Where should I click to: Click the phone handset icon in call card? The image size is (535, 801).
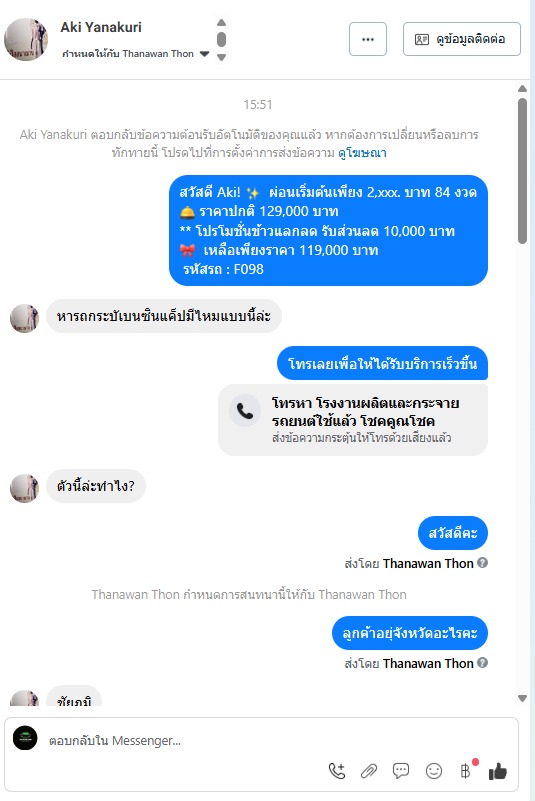[245, 411]
